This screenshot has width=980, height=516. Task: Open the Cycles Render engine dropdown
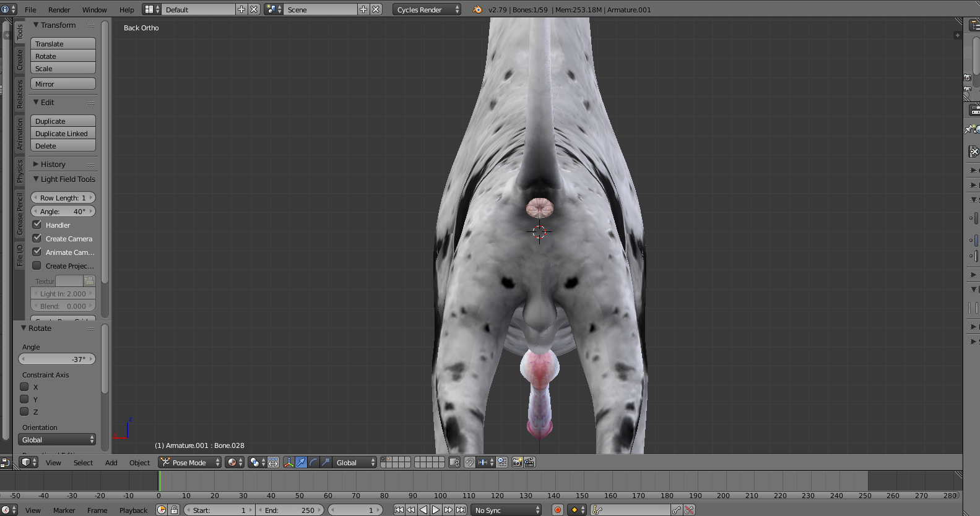[427, 9]
